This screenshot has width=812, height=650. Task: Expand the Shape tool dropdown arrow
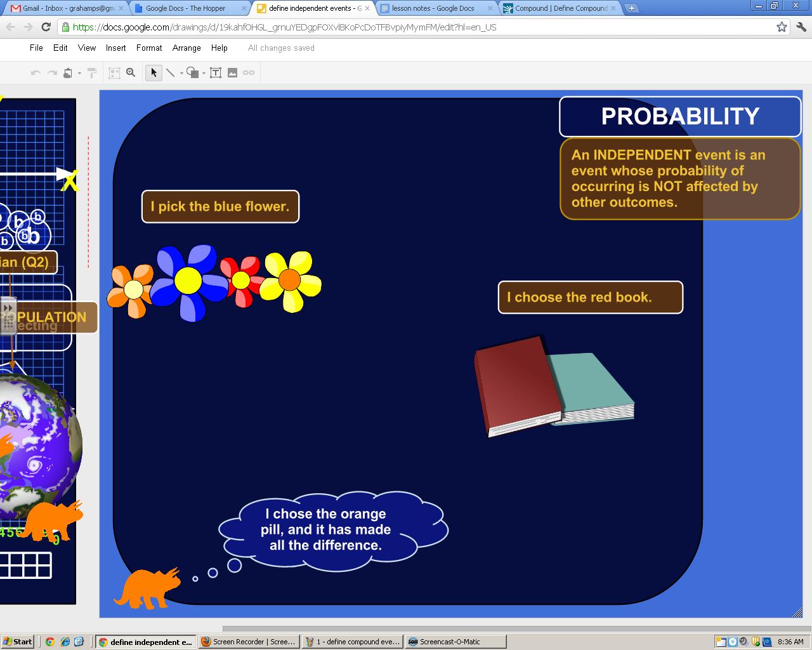tap(204, 74)
